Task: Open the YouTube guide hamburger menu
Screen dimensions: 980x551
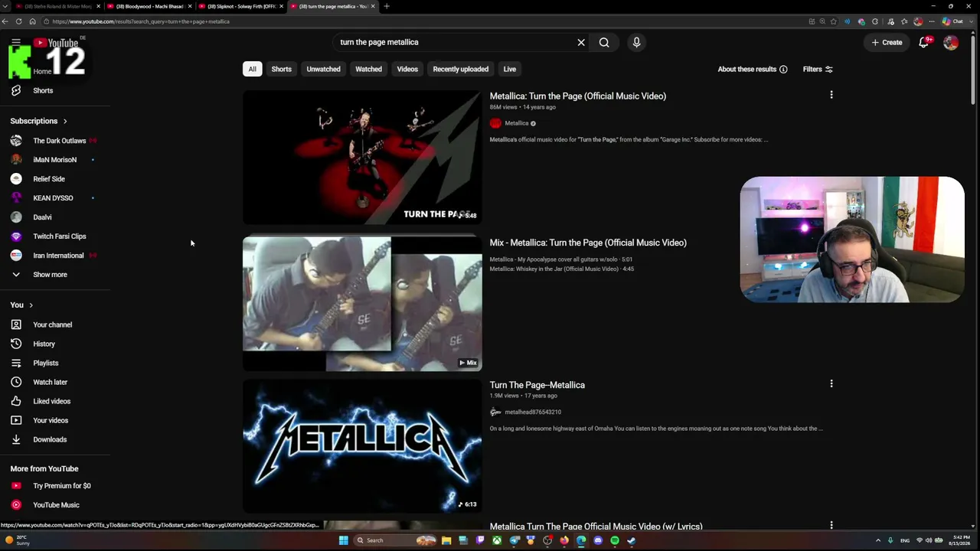Action: 16,42
